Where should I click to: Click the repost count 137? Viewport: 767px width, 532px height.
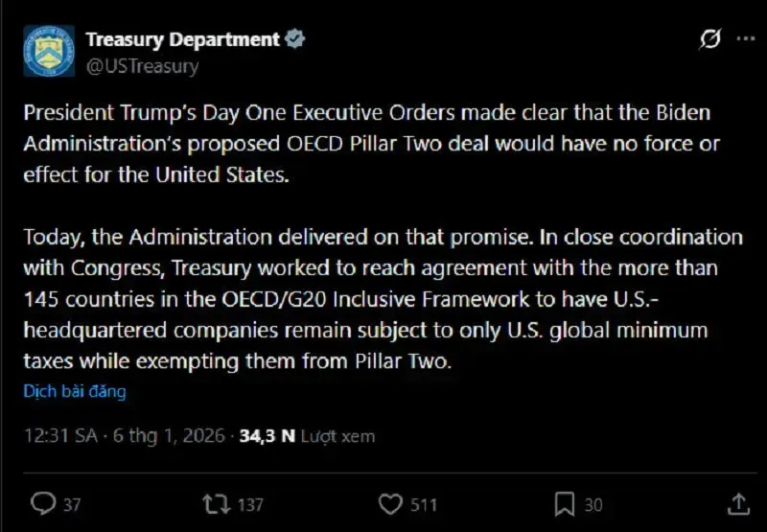(x=250, y=504)
